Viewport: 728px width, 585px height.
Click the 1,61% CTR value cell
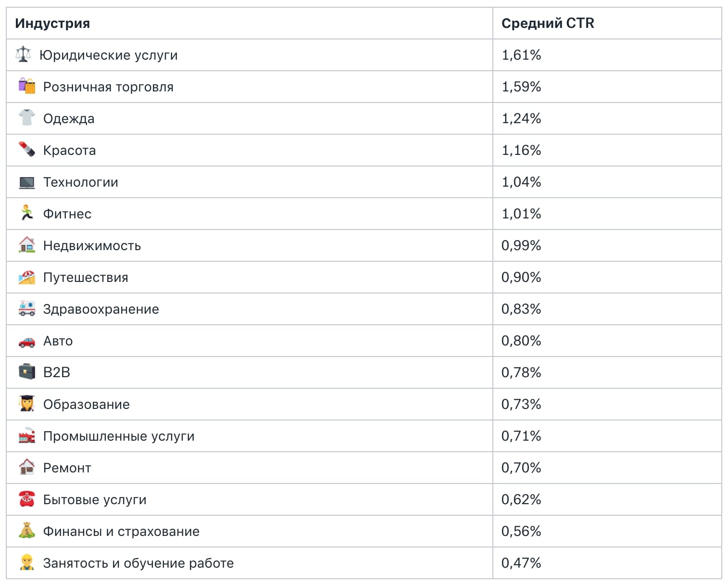tap(607, 55)
